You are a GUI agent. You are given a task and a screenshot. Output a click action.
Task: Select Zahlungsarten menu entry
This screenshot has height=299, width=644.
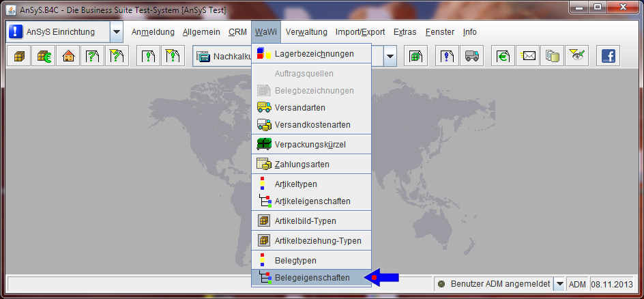click(302, 165)
